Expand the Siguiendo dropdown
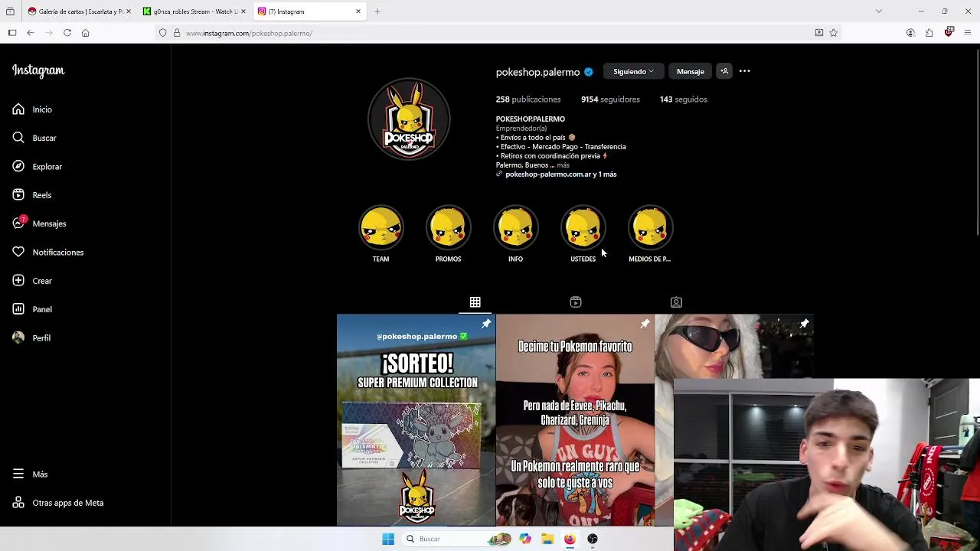 point(633,71)
